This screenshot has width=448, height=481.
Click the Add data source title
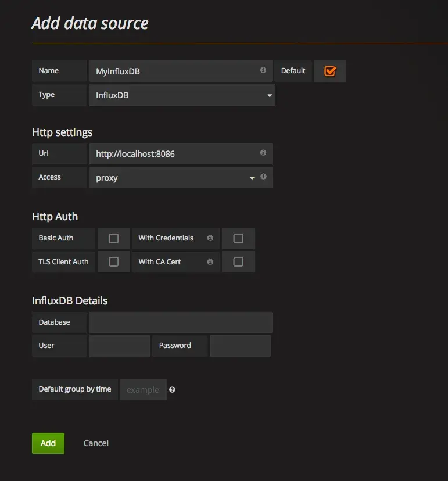90,23
